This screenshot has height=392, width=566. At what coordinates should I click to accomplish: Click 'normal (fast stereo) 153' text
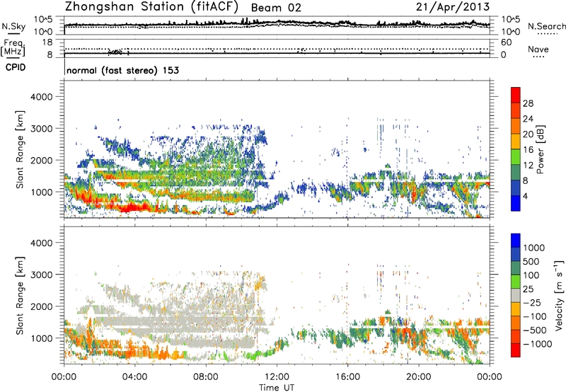coord(122,70)
